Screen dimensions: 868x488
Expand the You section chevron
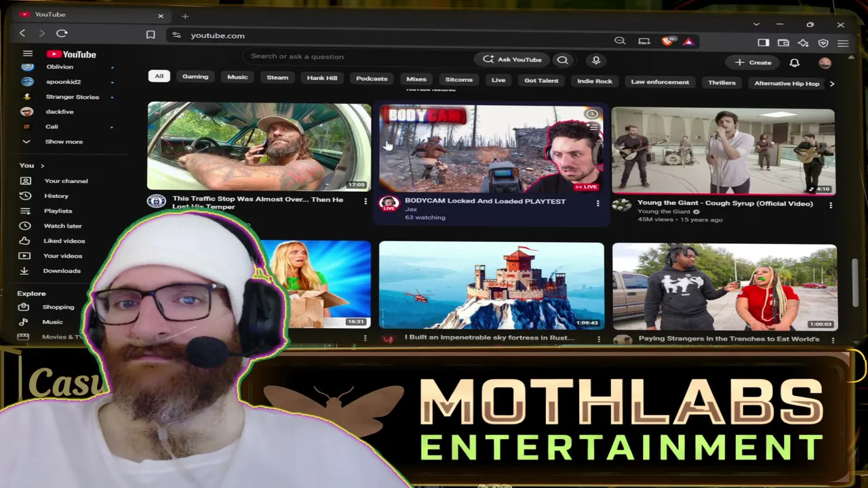[x=42, y=165]
